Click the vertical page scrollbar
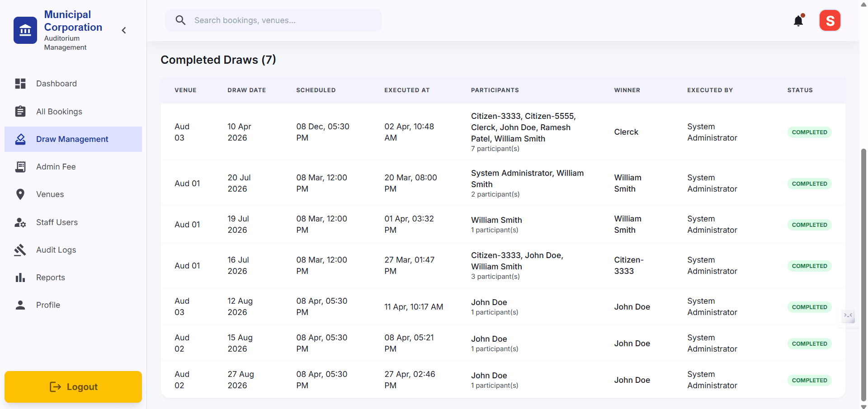868x409 pixels. click(x=863, y=274)
